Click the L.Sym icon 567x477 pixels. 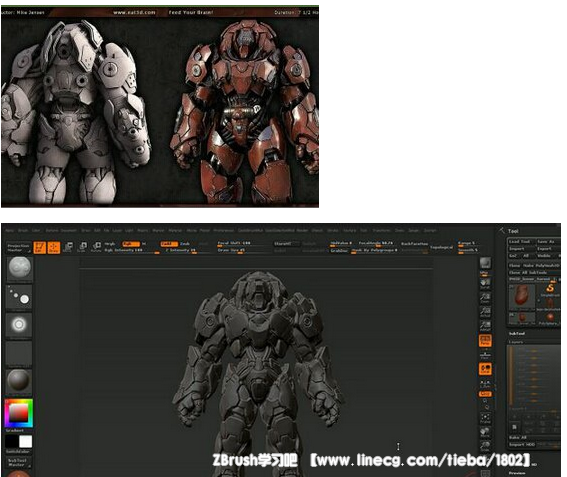pos(485,383)
